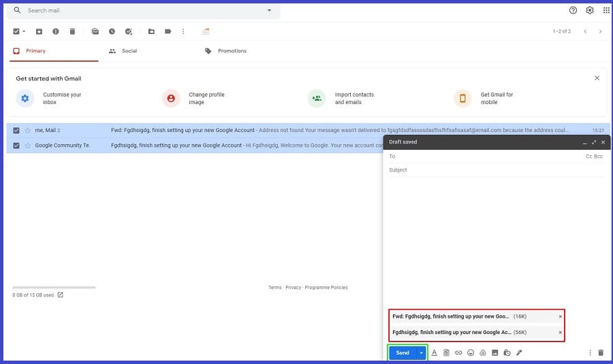Remove the Fwd: Fgdhsigdg attachment (16K)

click(561, 316)
